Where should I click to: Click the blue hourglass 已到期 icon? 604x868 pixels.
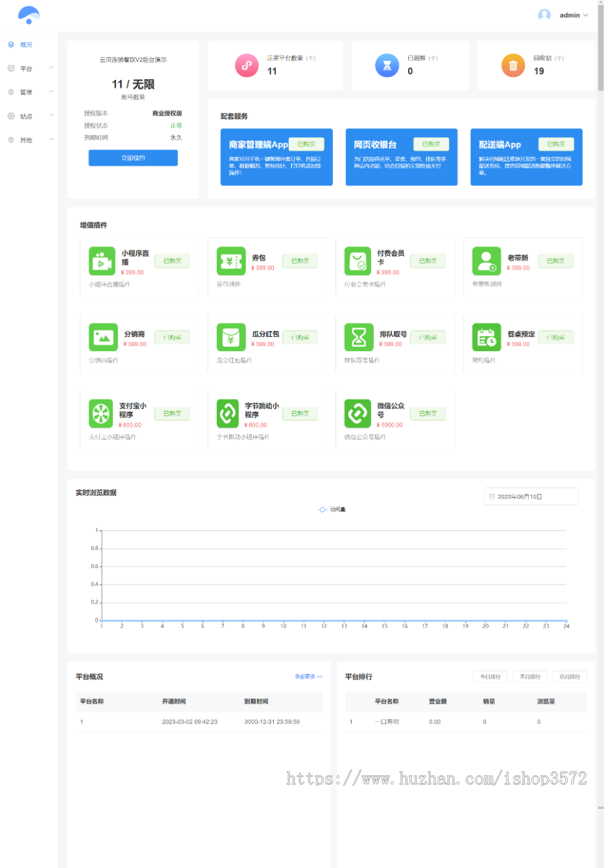(387, 65)
